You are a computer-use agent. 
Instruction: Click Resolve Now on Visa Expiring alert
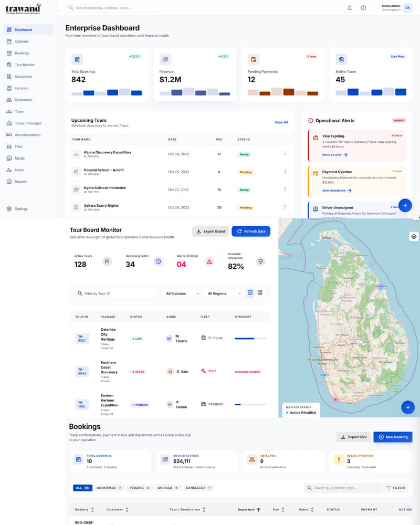click(334, 155)
